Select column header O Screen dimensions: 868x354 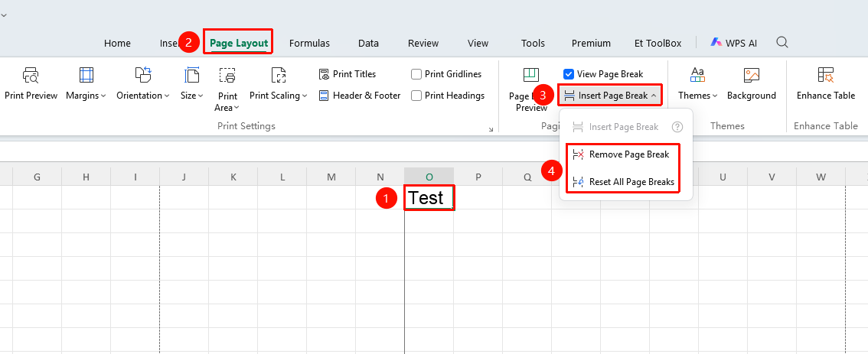(x=429, y=177)
